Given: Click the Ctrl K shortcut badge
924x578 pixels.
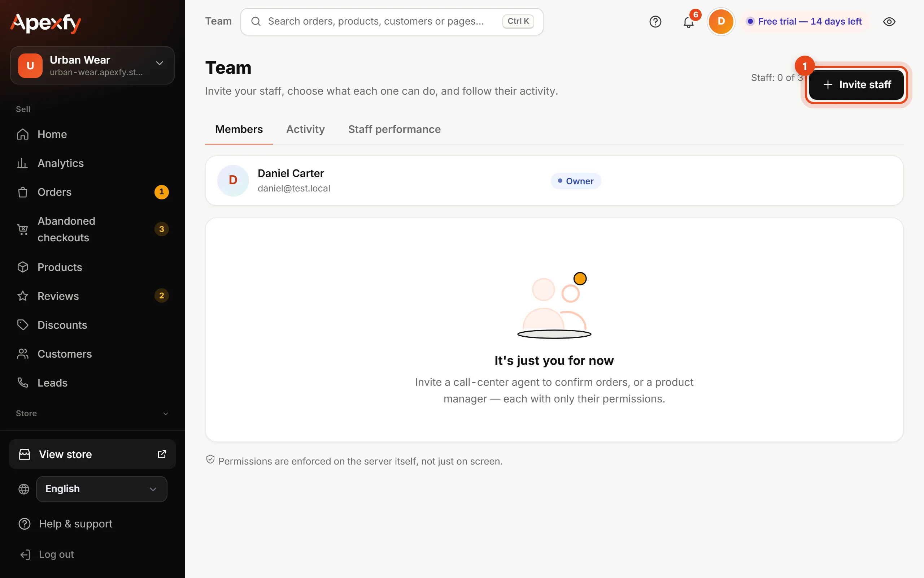Looking at the screenshot, I should pyautogui.click(x=518, y=21).
